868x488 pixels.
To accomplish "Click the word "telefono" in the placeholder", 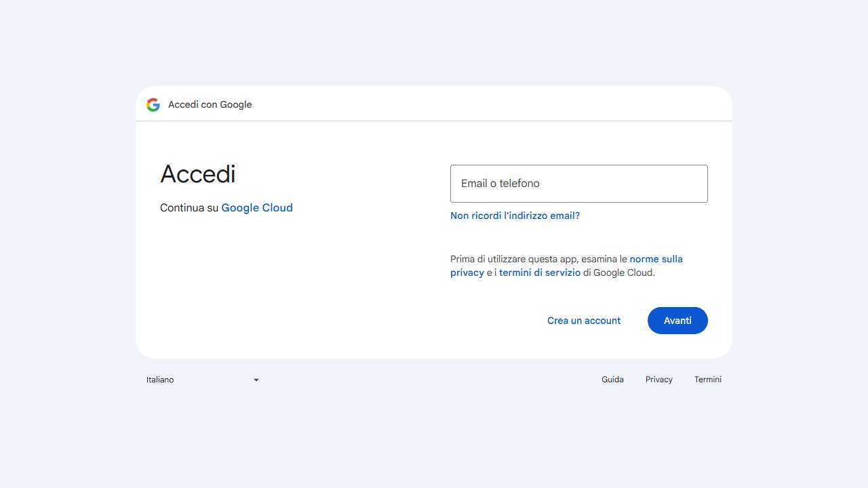I will [x=519, y=184].
